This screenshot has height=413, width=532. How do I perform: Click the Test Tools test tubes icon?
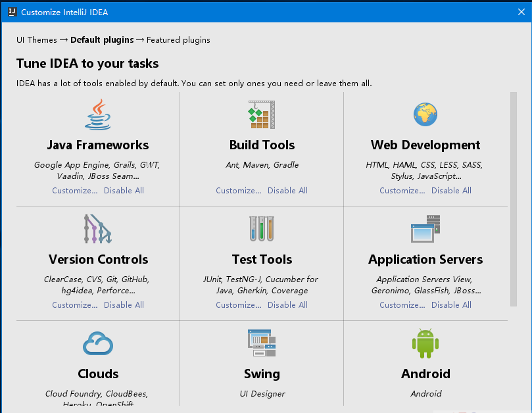[262, 229]
